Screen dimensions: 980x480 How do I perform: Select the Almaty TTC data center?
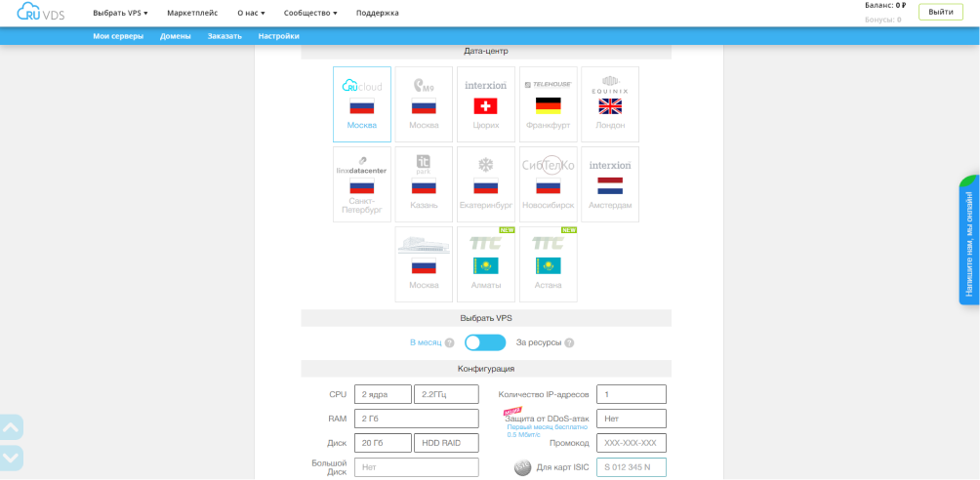pos(485,264)
